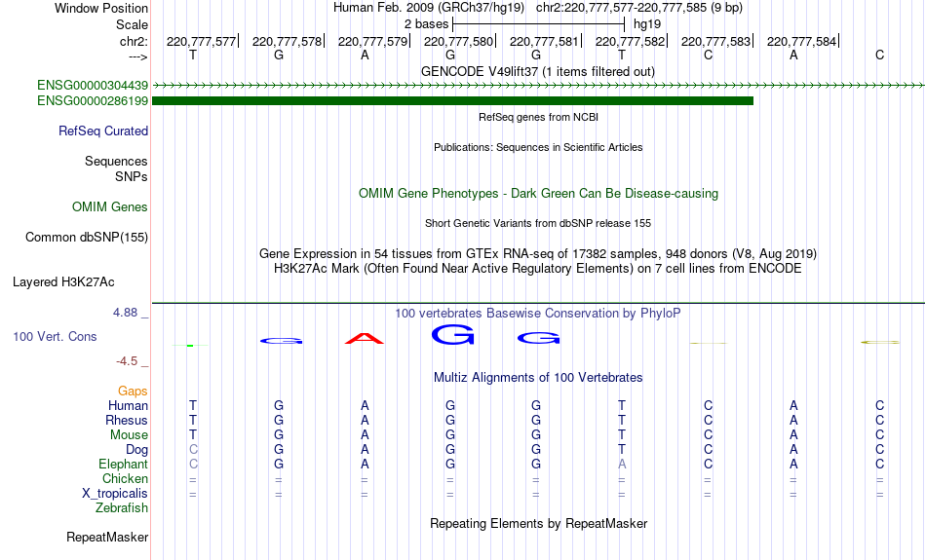Select the Dog species row label
This screenshot has width=926, height=560.
point(136,450)
